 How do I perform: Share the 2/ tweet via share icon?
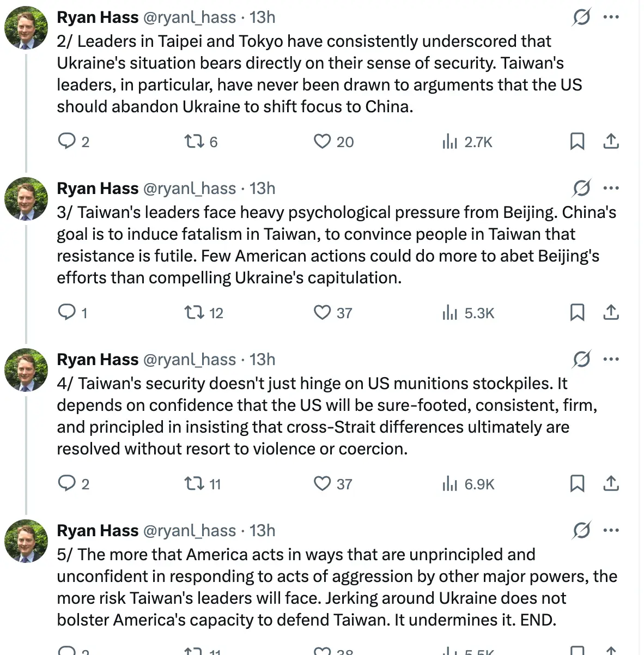click(x=611, y=142)
